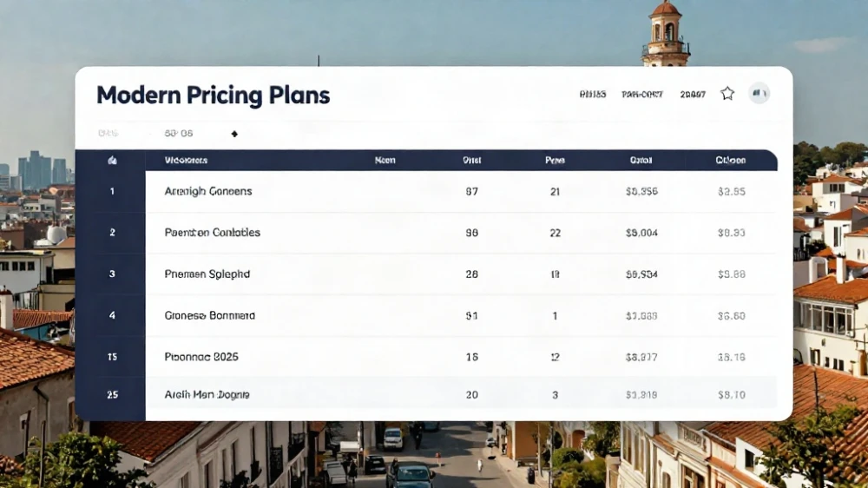Screen dimensions: 868x488
Task: Sort by the 'Pree' column header
Action: 555,161
